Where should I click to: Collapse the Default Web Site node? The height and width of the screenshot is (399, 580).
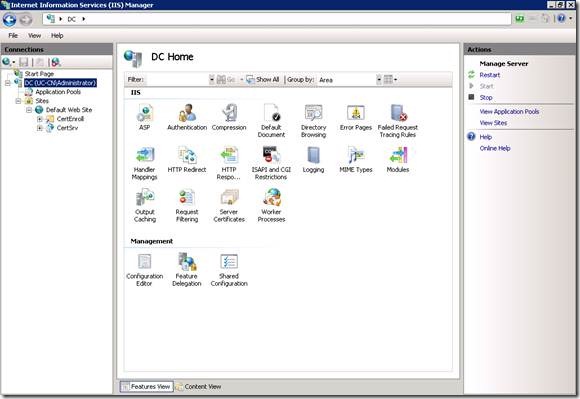pos(29,110)
